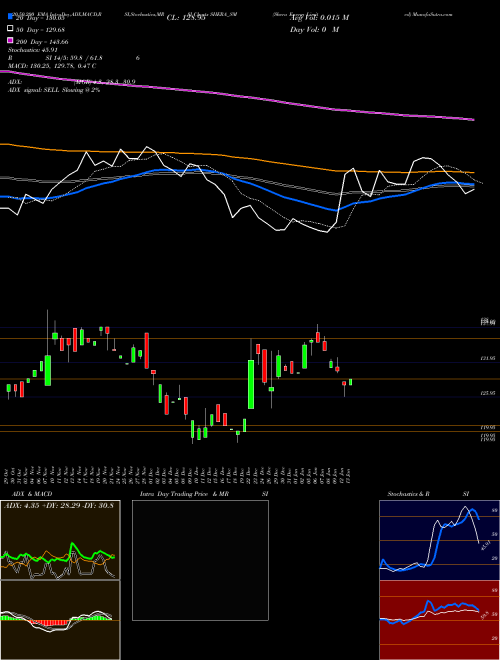Click the 125.95 price axis label
Image resolution: width=500 pixels, height=660 pixels.
point(488,393)
